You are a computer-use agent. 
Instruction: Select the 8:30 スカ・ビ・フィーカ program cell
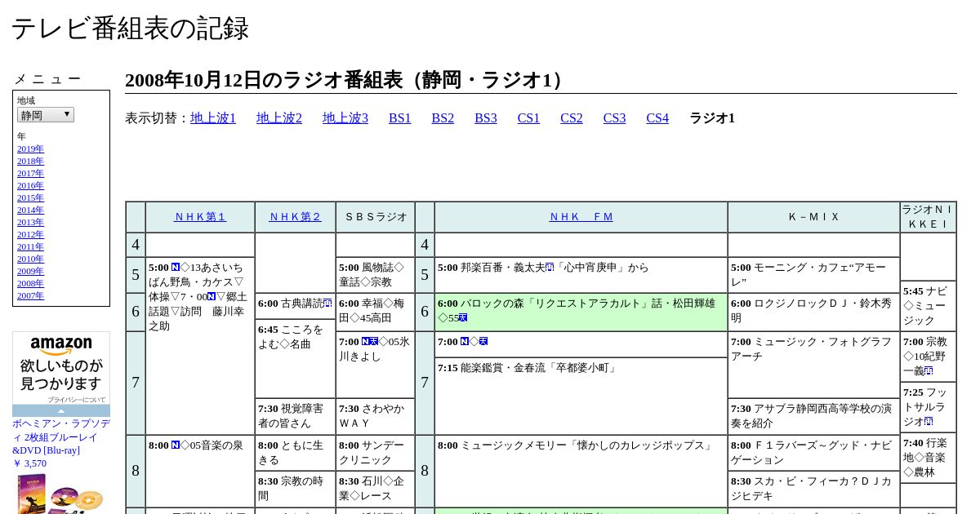pos(813,489)
